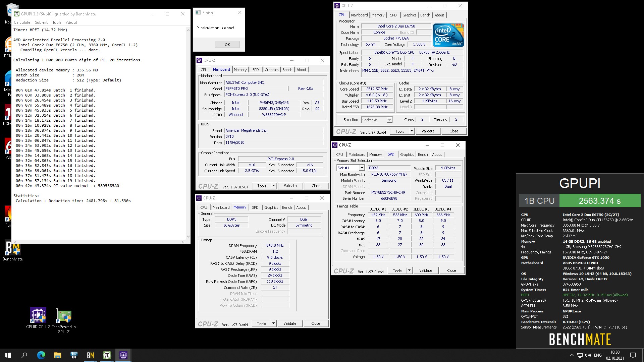
Task: Click Batch 19 finished line
Action: [x=55, y=181]
